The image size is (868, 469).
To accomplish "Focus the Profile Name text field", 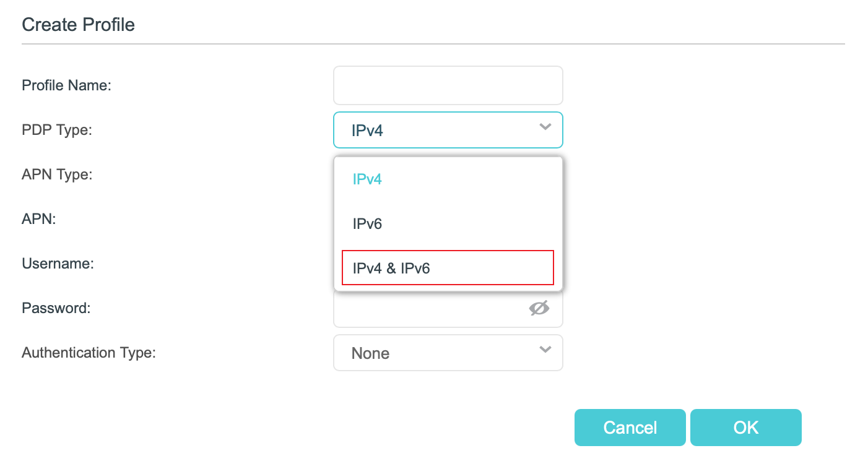I will (448, 85).
